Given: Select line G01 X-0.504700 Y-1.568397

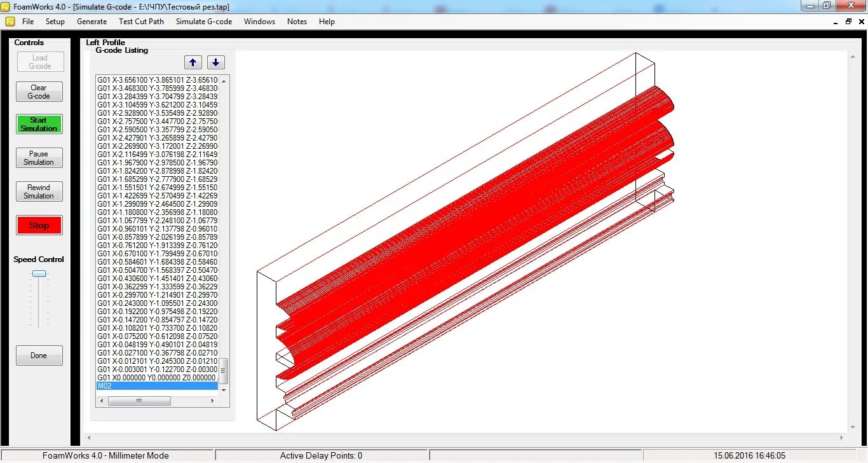Looking at the screenshot, I should point(157,270).
